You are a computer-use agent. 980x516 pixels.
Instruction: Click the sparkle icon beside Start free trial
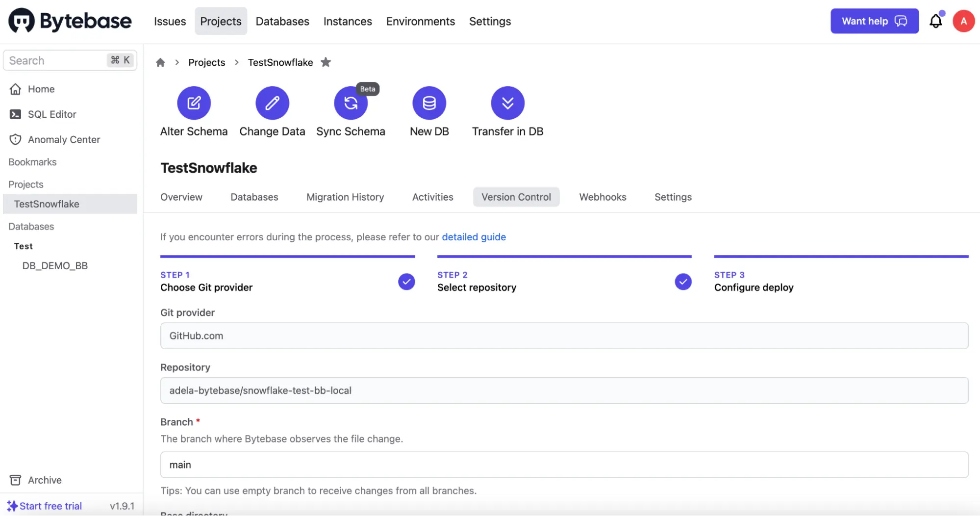(x=12, y=506)
